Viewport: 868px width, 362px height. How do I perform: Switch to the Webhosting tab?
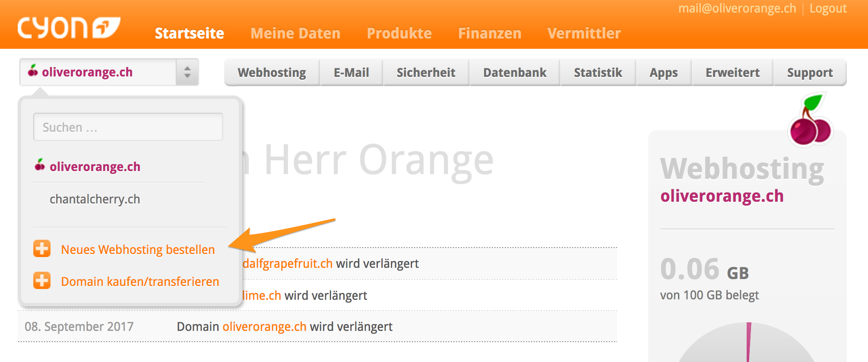coord(272,73)
